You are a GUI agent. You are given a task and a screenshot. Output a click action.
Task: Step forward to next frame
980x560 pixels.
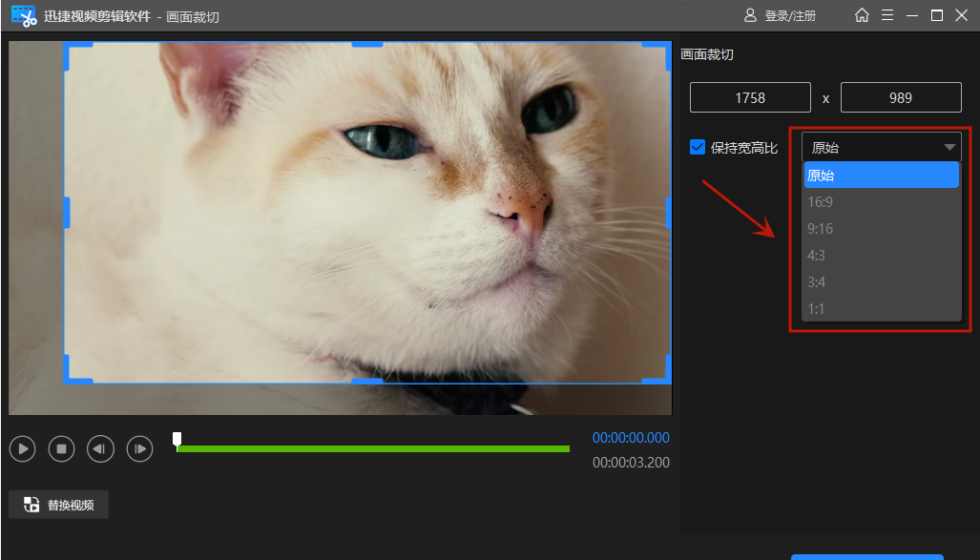139,448
